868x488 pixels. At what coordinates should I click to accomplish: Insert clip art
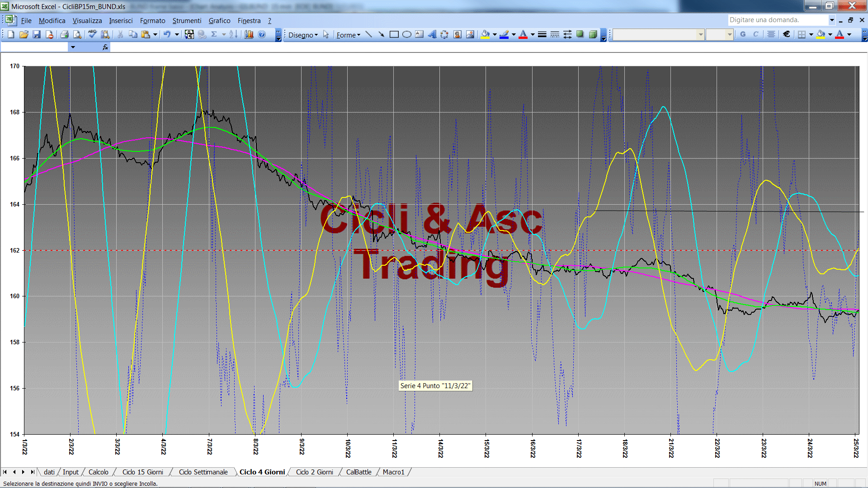pos(458,35)
